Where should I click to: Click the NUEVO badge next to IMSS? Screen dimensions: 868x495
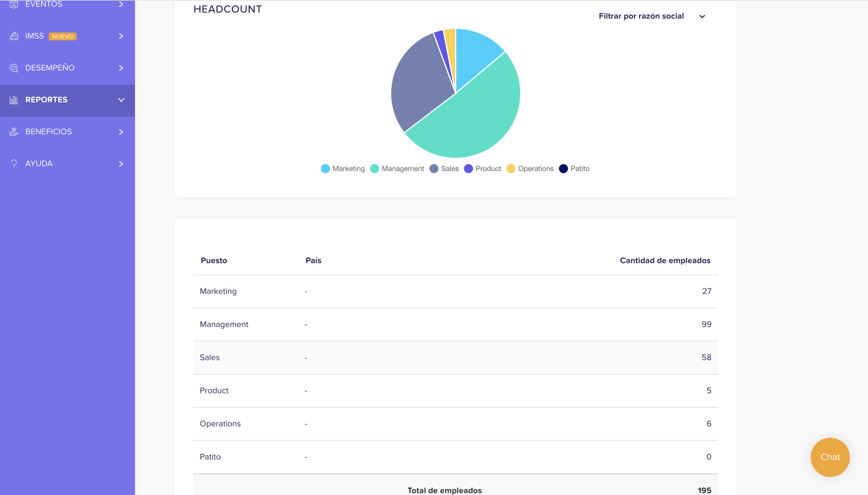click(x=63, y=36)
